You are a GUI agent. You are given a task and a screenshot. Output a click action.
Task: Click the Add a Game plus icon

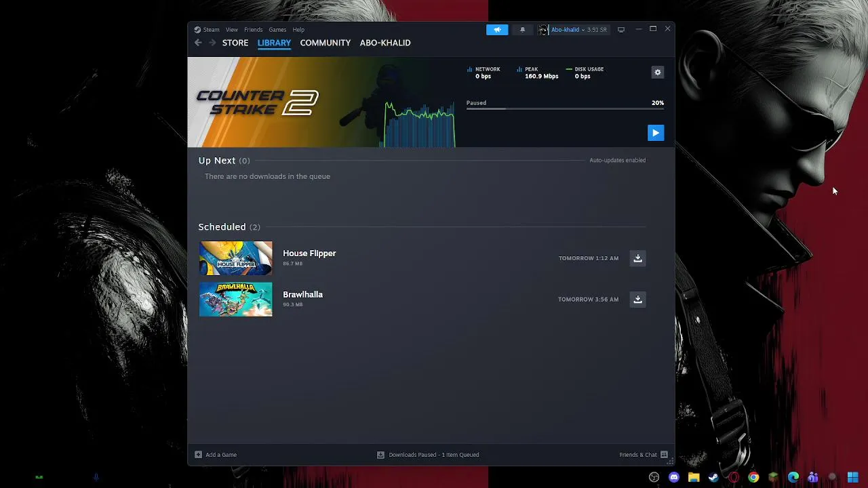(x=198, y=455)
